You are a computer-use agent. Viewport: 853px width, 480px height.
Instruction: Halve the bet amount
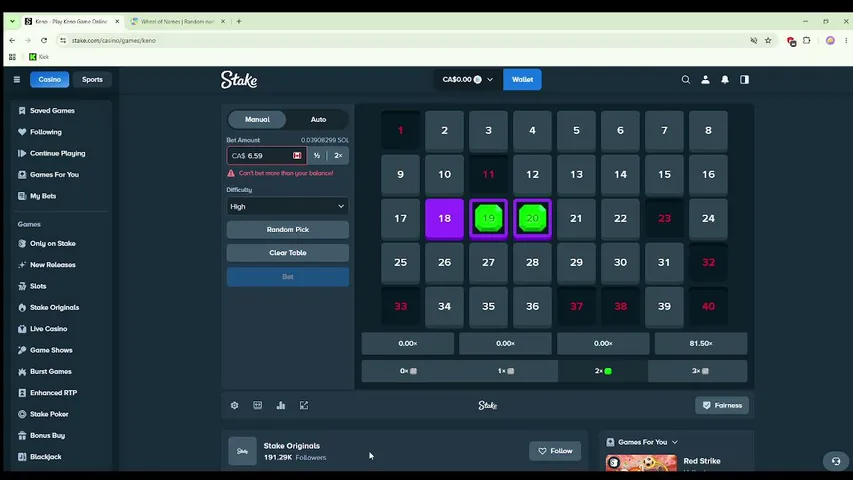(317, 156)
